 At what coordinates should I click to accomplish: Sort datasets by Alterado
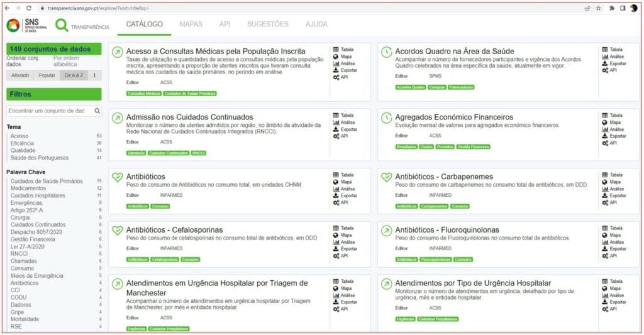coord(19,75)
